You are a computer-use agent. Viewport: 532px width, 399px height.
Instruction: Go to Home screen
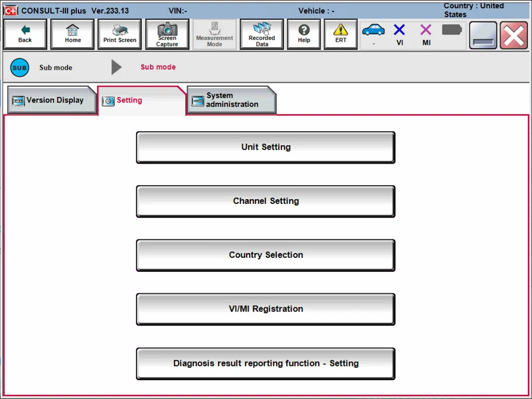click(x=73, y=35)
